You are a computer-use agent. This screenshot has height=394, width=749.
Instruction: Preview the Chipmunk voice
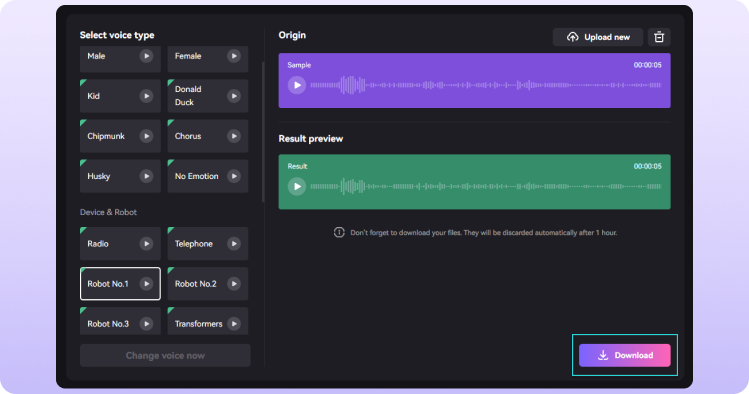click(x=146, y=136)
